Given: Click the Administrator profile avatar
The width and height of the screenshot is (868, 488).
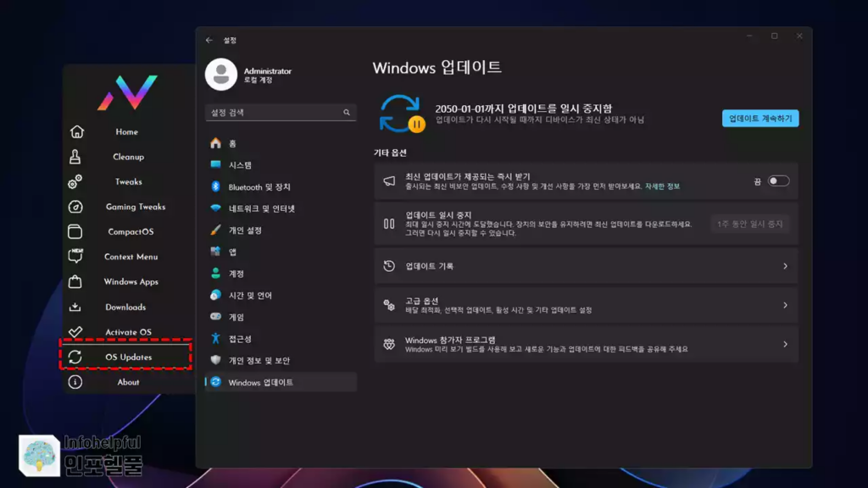Looking at the screenshot, I should [221, 75].
